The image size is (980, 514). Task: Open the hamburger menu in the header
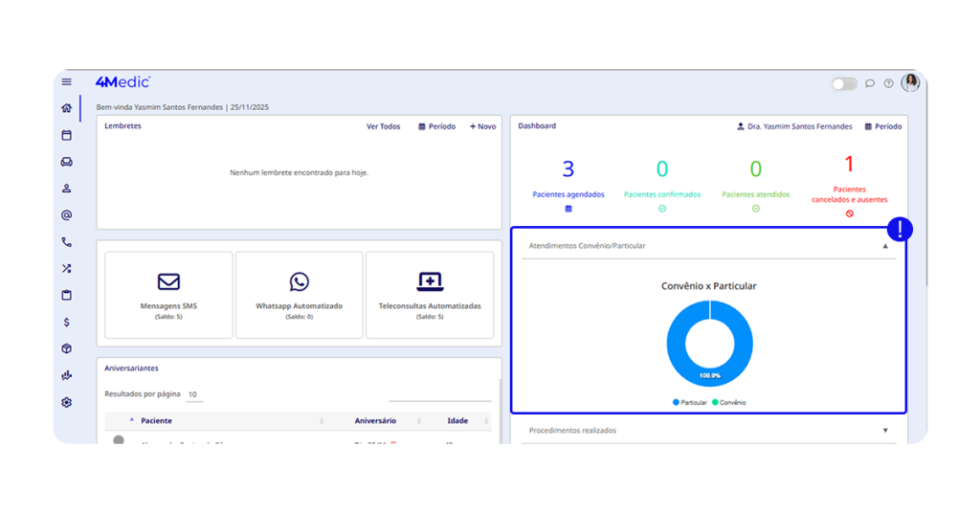[x=67, y=82]
